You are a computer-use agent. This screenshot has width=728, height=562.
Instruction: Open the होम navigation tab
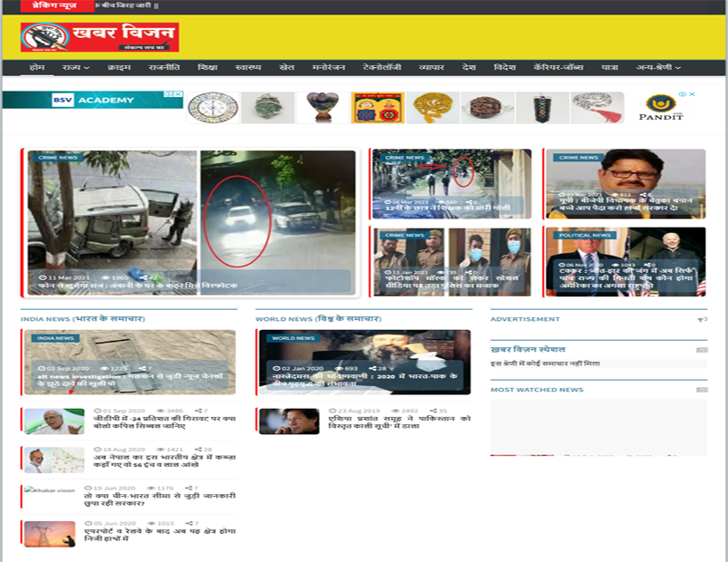tap(37, 68)
